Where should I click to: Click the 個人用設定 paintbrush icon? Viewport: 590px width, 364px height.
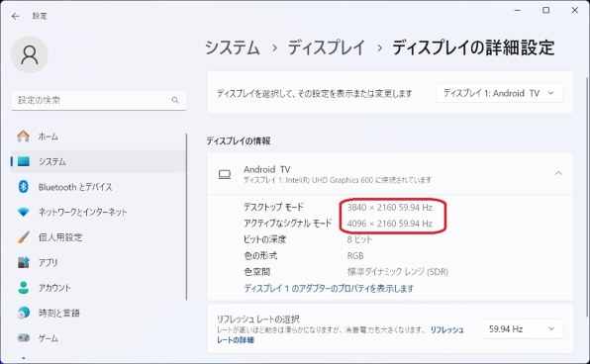pos(24,237)
